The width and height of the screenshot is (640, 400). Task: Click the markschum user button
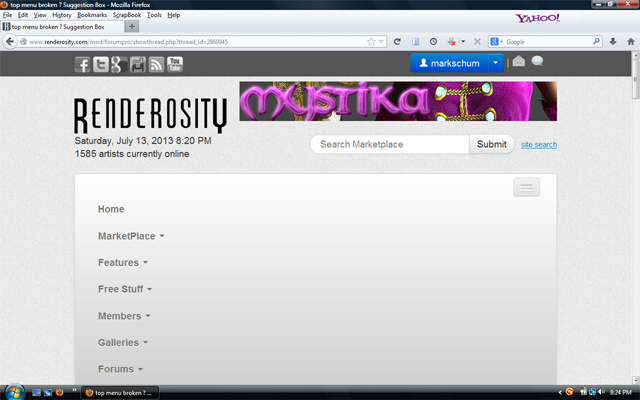tap(449, 63)
